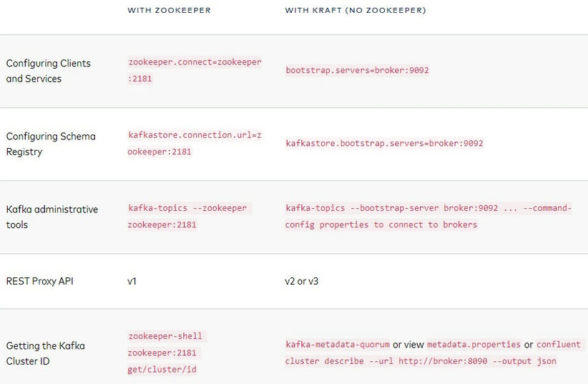This screenshot has width=588, height=384.
Task: Select the 'REST Proxy API' row label
Action: pos(40,281)
